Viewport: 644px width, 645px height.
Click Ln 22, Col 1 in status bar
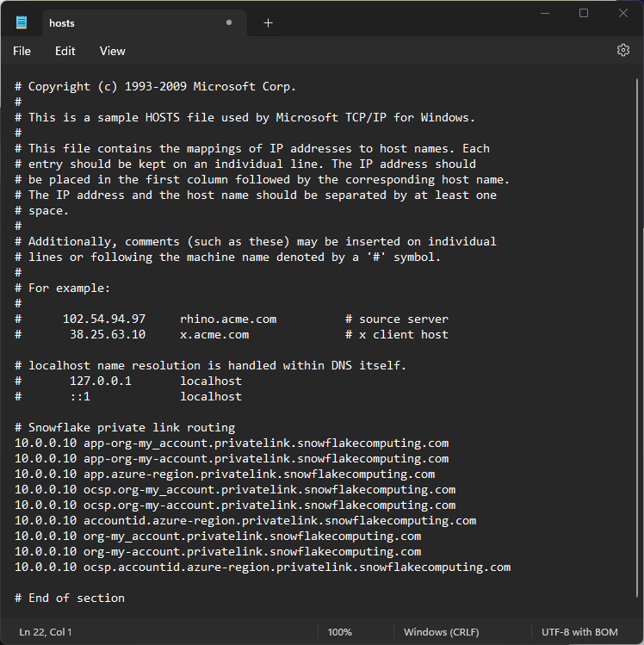pyautogui.click(x=46, y=632)
